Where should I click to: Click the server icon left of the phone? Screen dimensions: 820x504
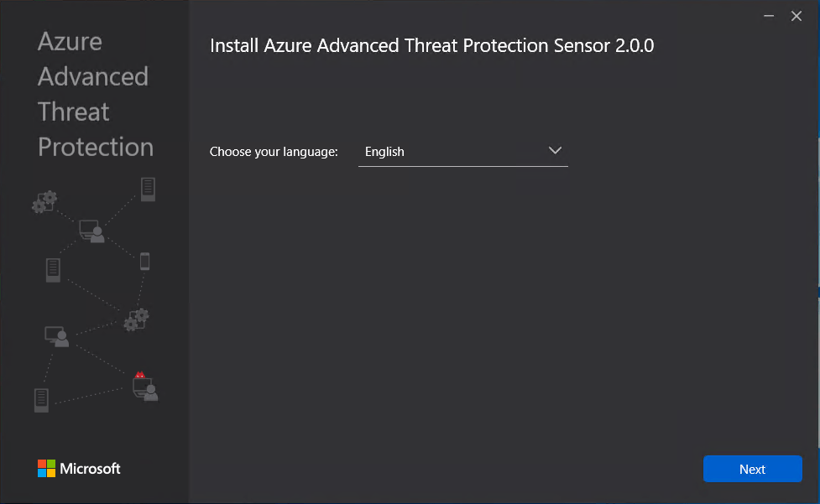53,270
